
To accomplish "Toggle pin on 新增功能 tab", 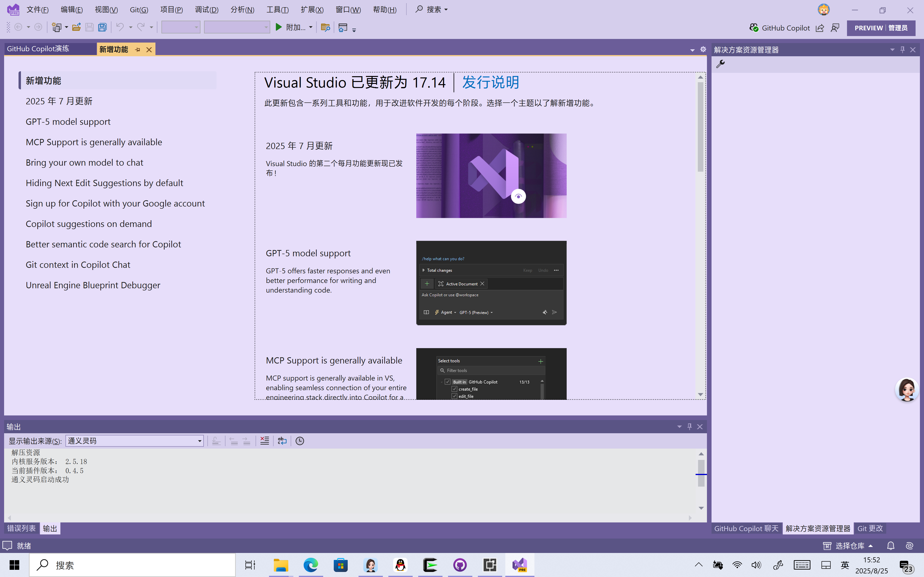I will (138, 50).
